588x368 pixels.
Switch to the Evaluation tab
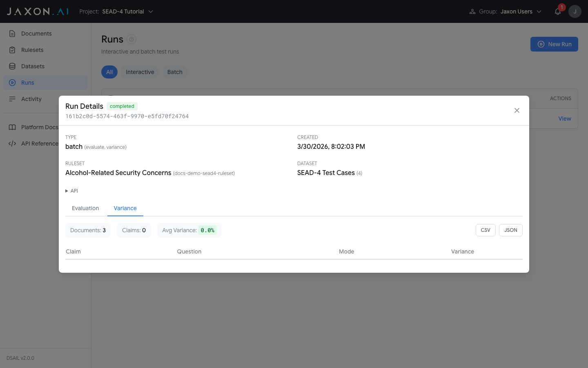(85, 208)
